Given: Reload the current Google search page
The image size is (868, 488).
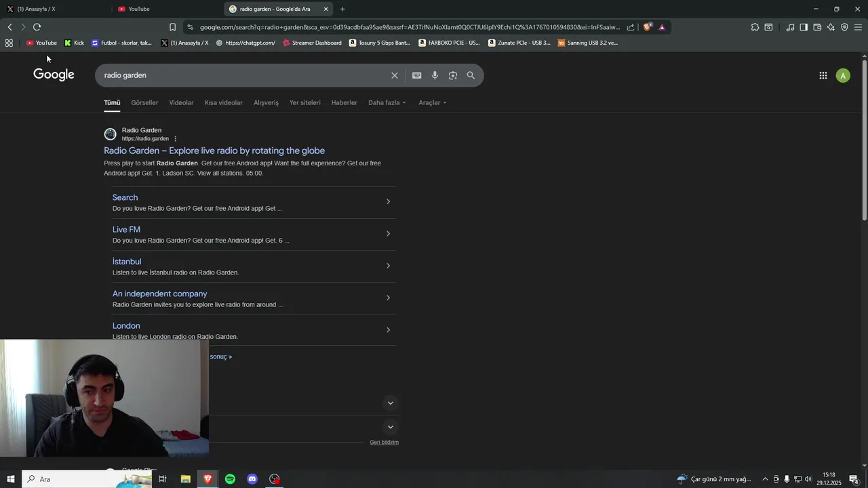Looking at the screenshot, I should pos(37,27).
